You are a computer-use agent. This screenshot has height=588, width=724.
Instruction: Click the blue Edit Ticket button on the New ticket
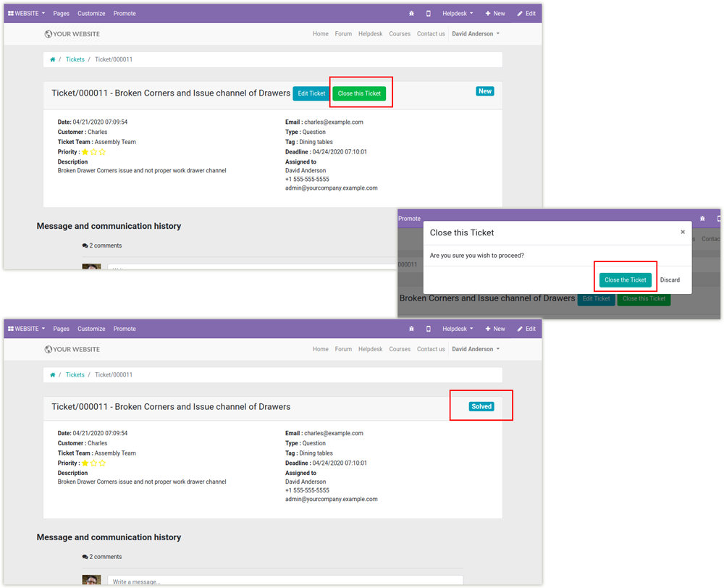[311, 93]
